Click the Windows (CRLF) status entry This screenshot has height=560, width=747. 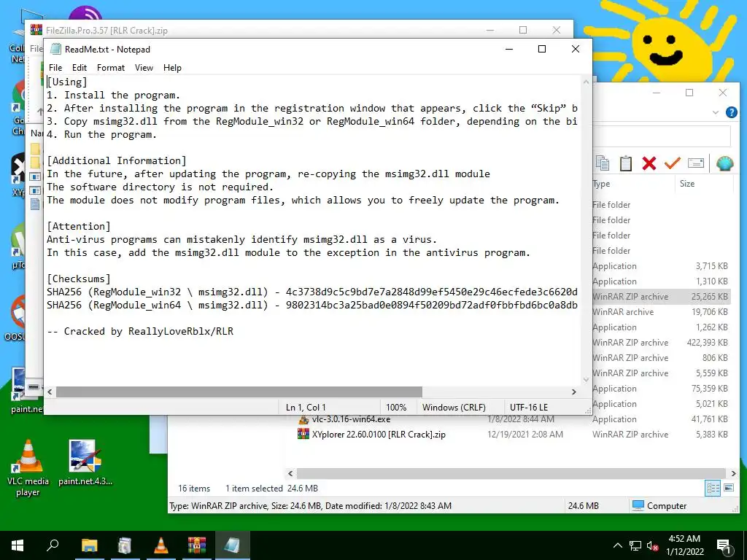[454, 408]
